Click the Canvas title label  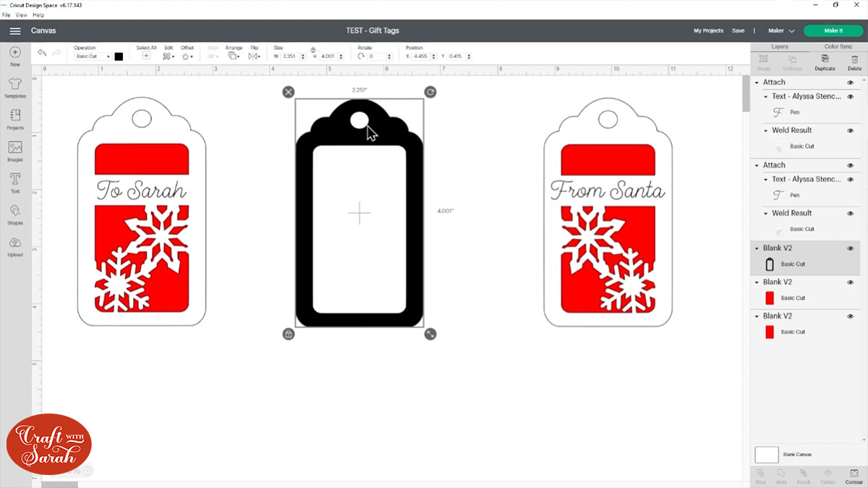43,31
